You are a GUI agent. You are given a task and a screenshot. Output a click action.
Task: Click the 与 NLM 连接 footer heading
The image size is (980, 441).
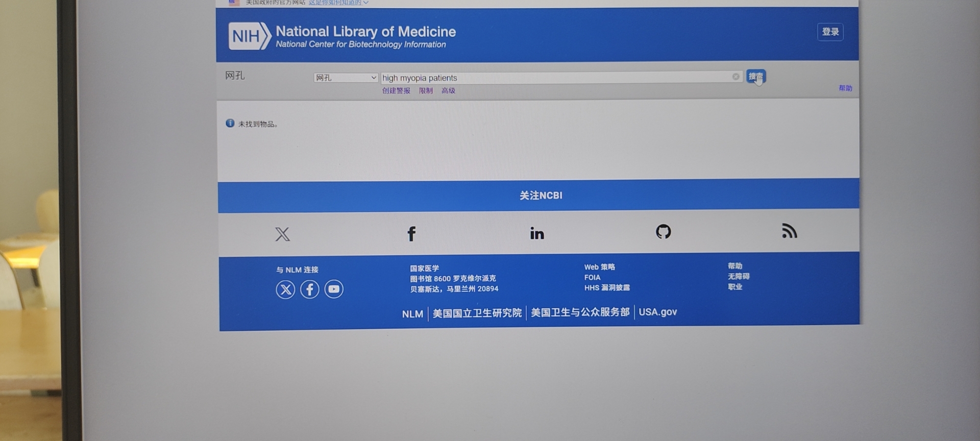tap(297, 269)
